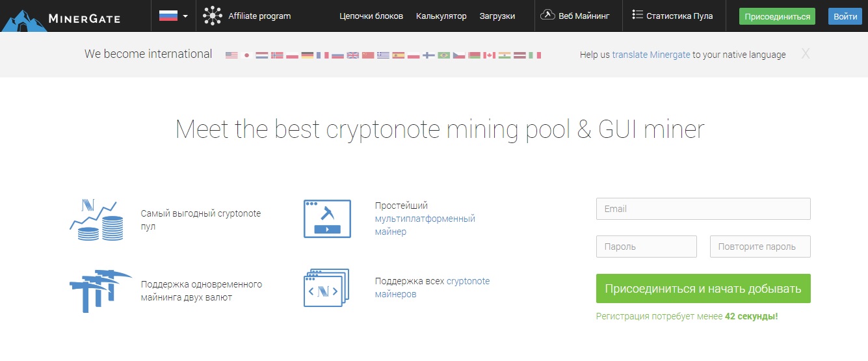This screenshot has width=868, height=361.
Task: Click the green Присоединиться header button
Action: 777,16
